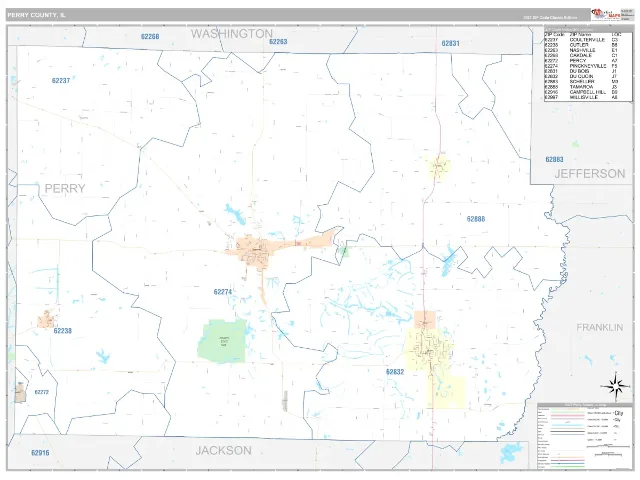Image resolution: width=640 pixels, height=480 pixels.
Task: Click the JACKSON county label
Action: (223, 451)
